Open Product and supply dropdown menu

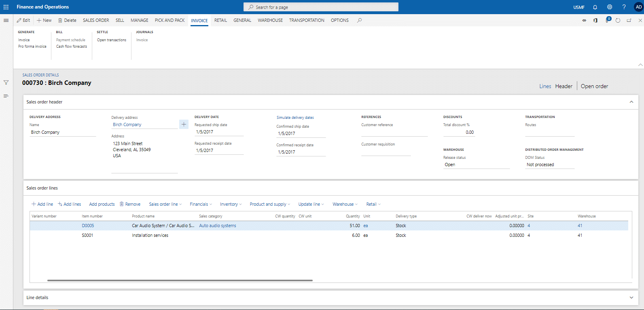(270, 204)
